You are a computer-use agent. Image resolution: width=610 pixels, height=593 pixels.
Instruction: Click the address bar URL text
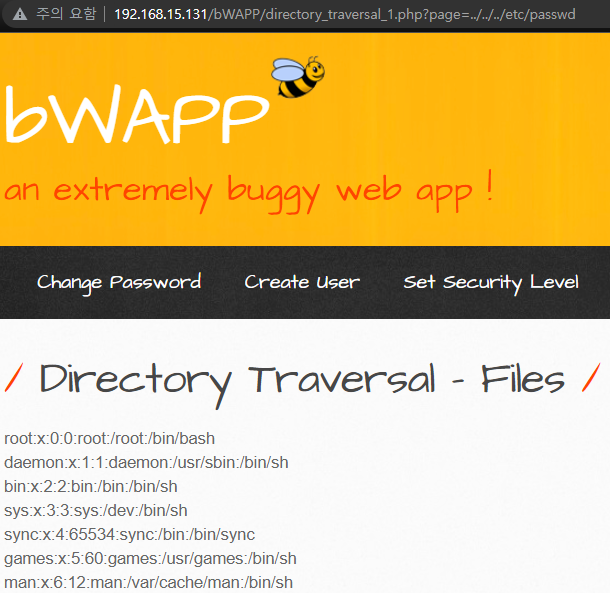point(345,14)
